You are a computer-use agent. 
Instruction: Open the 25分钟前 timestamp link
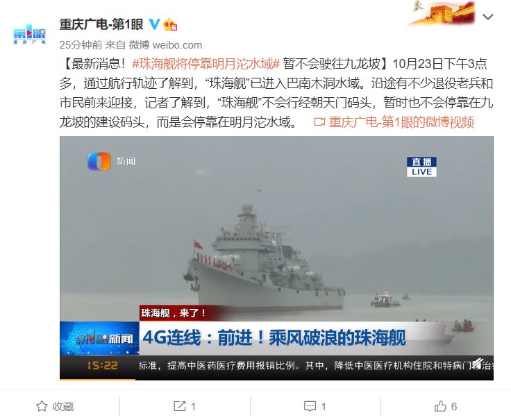click(81, 45)
